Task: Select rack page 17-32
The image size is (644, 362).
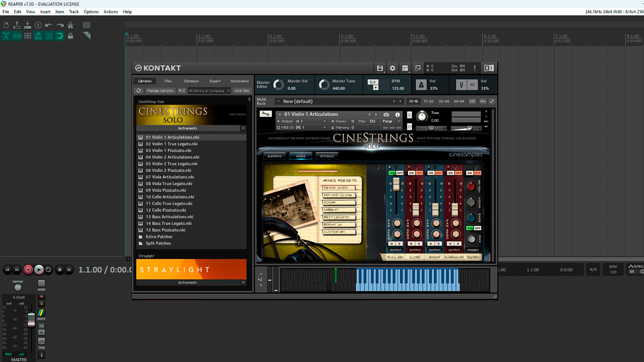Action: (x=429, y=101)
